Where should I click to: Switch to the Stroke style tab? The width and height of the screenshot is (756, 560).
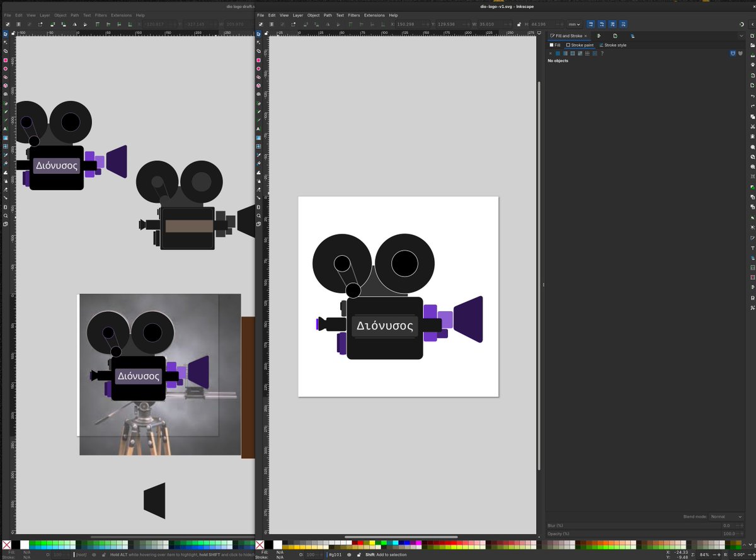[613, 45]
